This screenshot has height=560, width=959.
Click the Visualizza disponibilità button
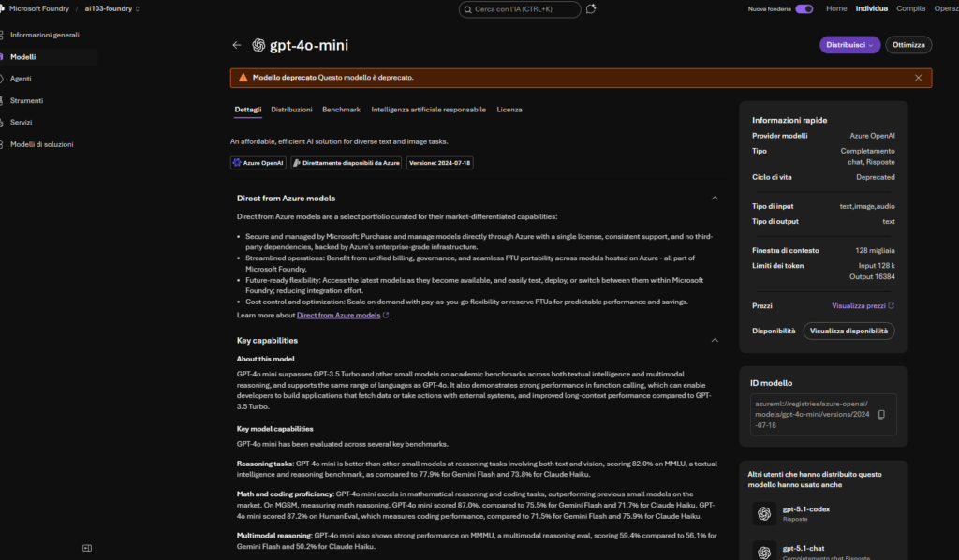[848, 331]
